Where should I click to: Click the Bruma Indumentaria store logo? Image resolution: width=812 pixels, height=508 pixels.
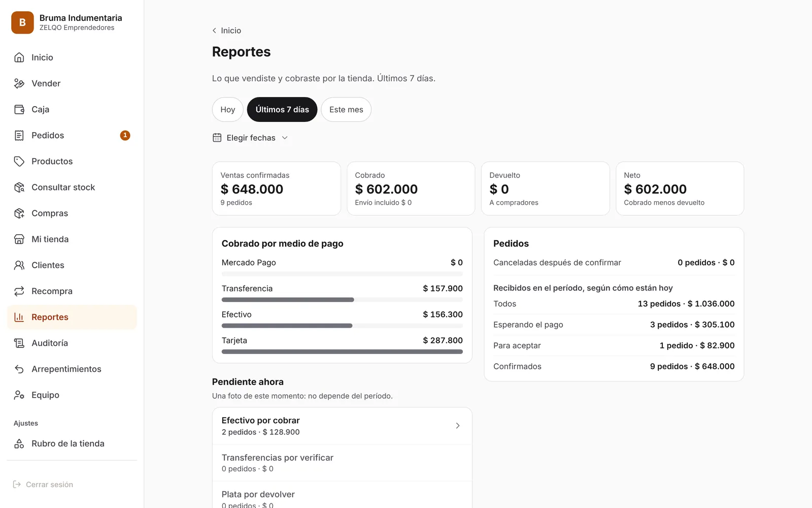[x=22, y=22]
